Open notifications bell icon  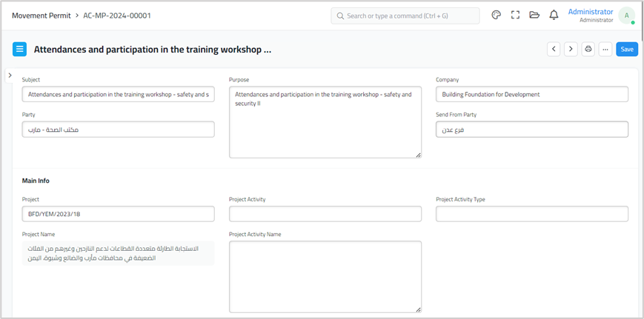click(x=554, y=15)
